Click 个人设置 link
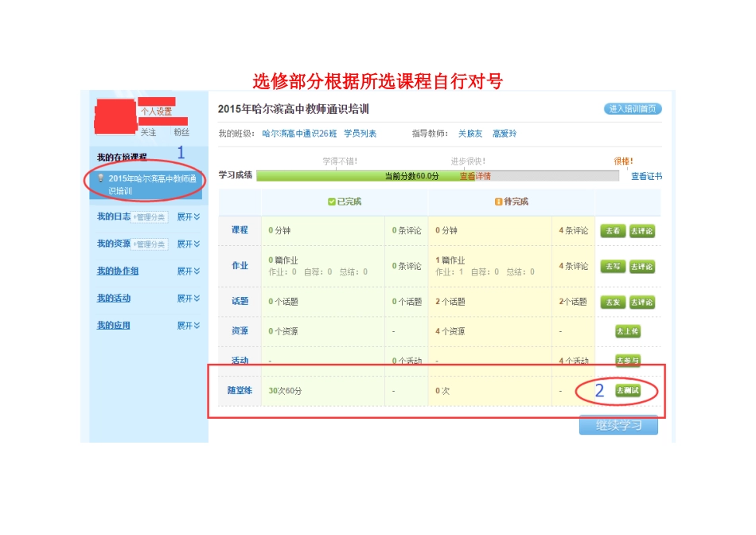This screenshot has width=756, height=535. 156,111
